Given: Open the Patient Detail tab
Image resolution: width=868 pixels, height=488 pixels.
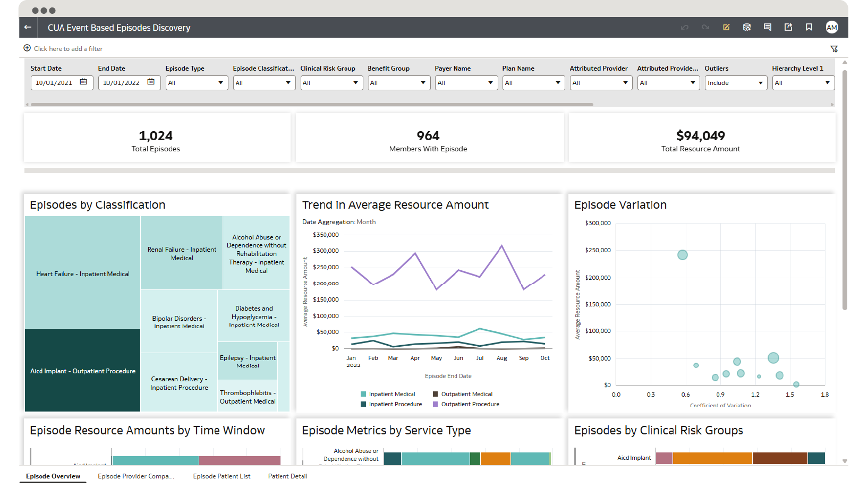Looking at the screenshot, I should 287,476.
